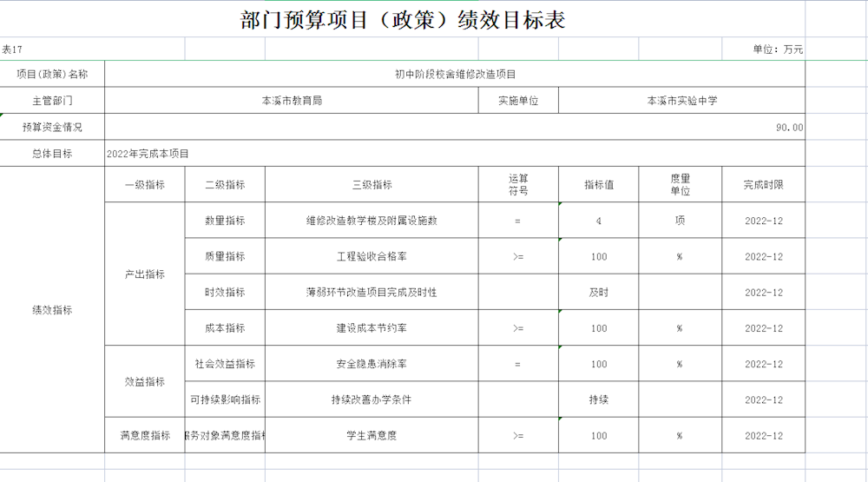868x482 pixels.
Task: Select the 2022年完成本项目 cell
Action: [455, 154]
